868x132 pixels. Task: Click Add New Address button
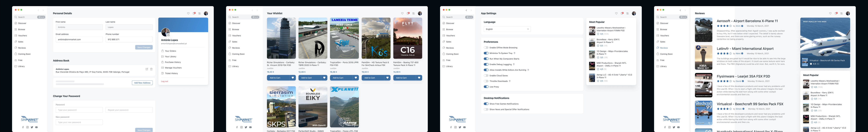tap(142, 83)
